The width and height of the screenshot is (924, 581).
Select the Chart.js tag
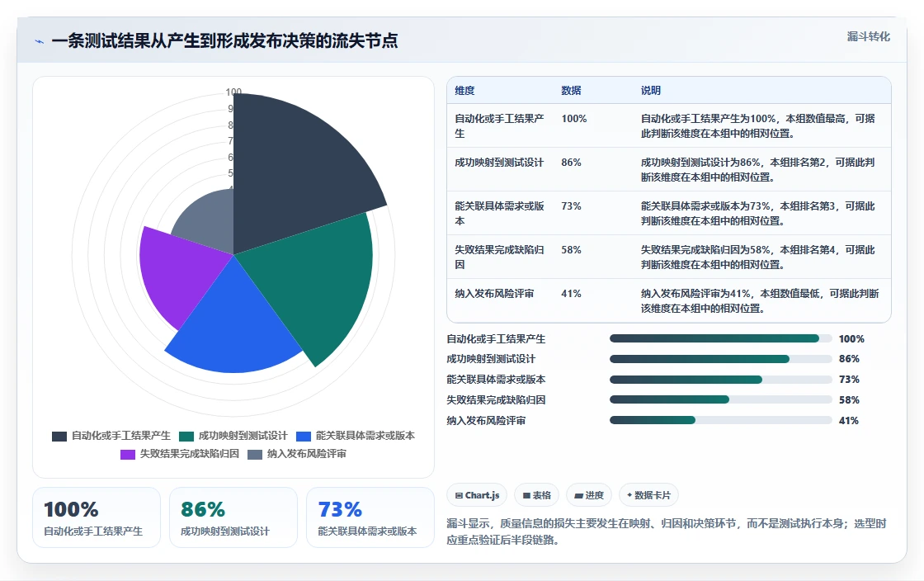pos(477,495)
